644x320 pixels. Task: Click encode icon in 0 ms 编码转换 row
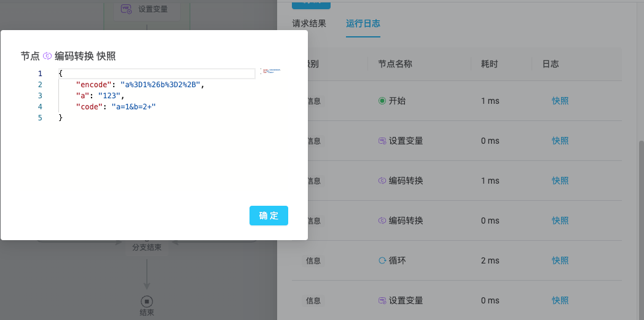pos(382,220)
